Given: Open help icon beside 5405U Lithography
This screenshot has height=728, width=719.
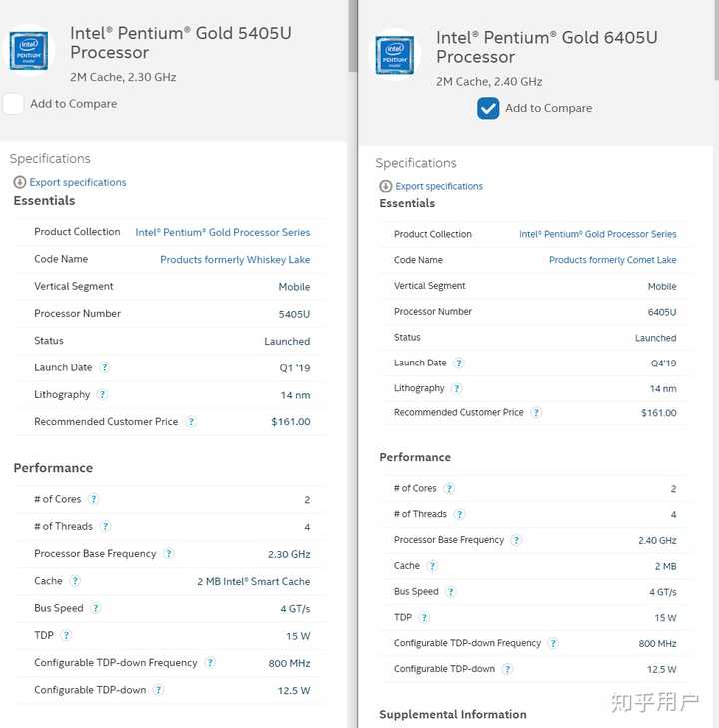Looking at the screenshot, I should coord(102,395).
